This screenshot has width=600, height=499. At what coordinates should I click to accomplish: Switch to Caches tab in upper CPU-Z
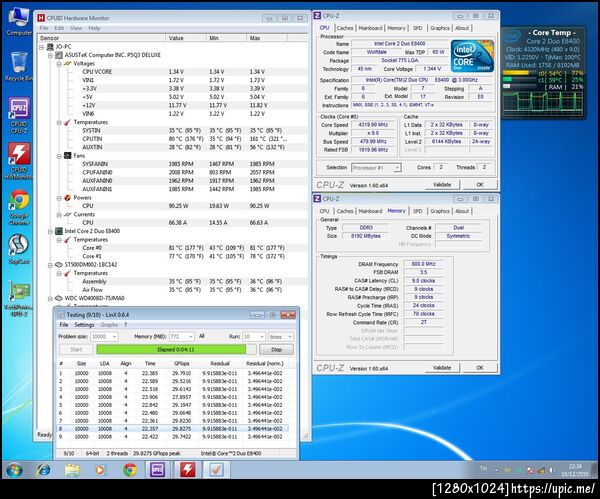345,28
